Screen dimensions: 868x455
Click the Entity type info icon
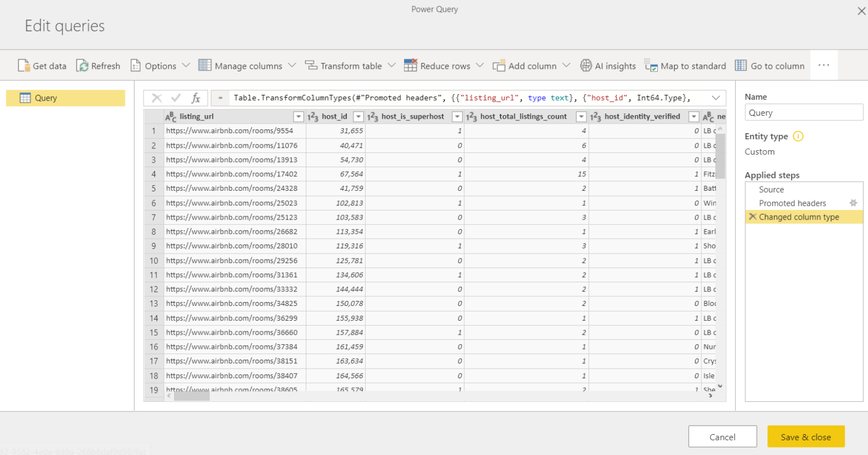797,136
